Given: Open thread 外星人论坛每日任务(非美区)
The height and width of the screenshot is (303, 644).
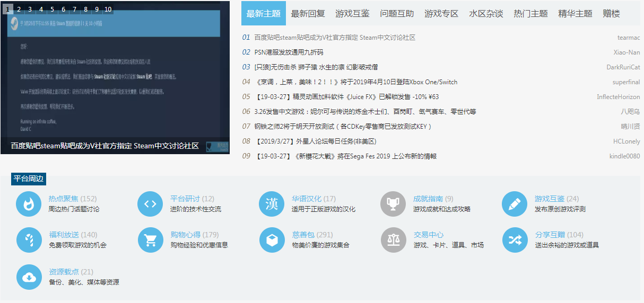Looking at the screenshot, I should (315, 141).
